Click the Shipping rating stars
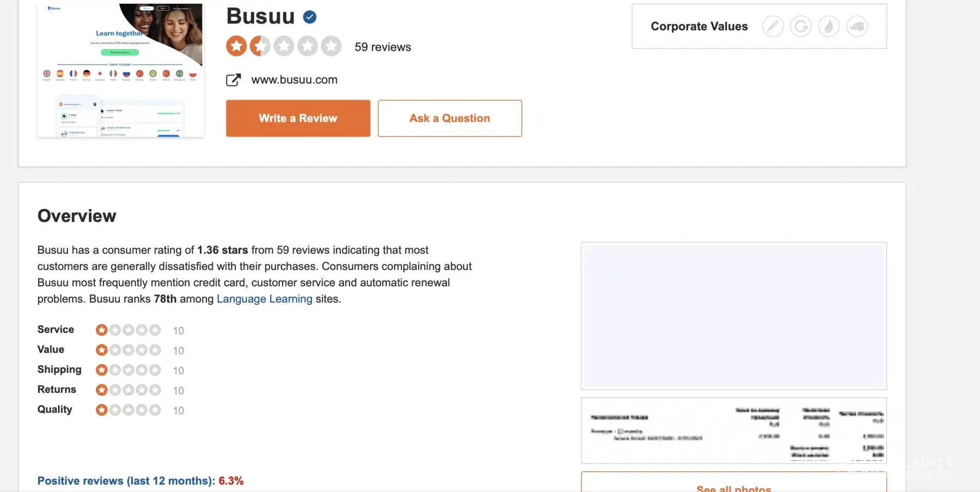 pos(128,370)
